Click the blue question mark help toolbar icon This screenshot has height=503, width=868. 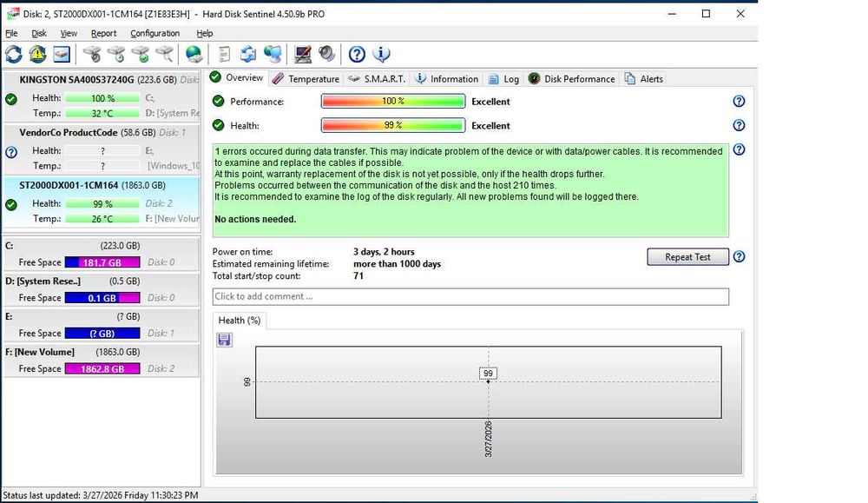[x=357, y=54]
